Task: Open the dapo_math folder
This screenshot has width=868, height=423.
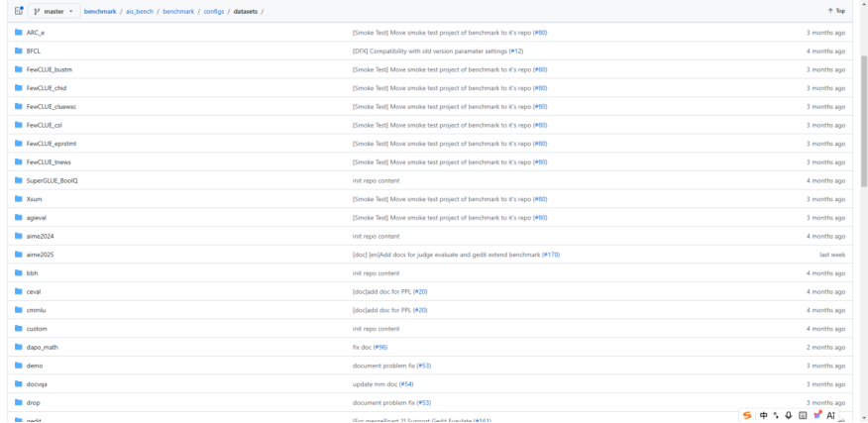Action: coord(42,347)
